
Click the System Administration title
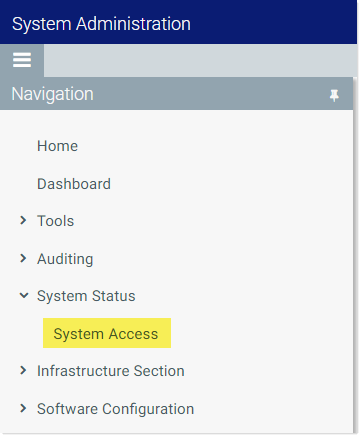pos(101,24)
